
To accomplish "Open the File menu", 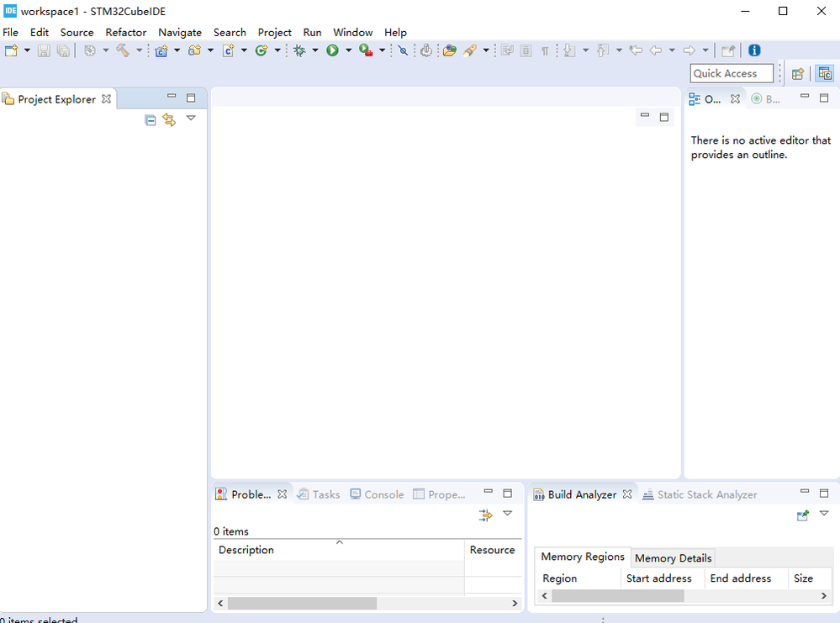I will tap(10, 32).
